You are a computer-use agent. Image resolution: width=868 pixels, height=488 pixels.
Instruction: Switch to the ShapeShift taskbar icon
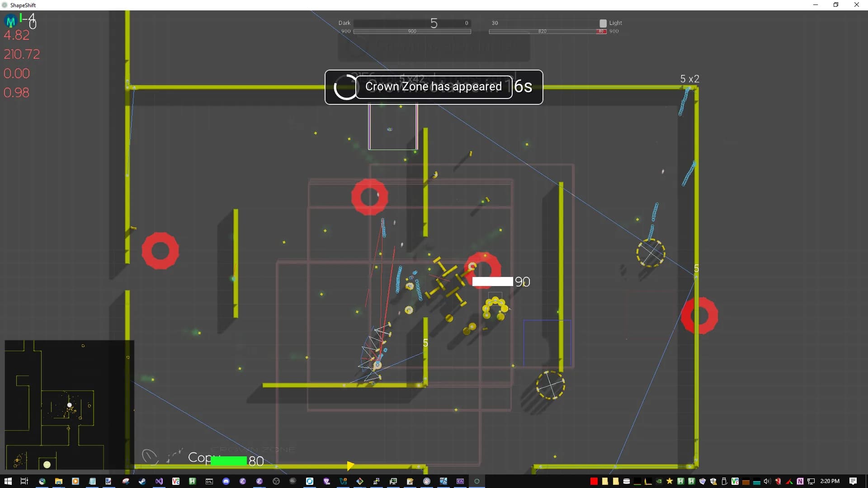point(476,481)
